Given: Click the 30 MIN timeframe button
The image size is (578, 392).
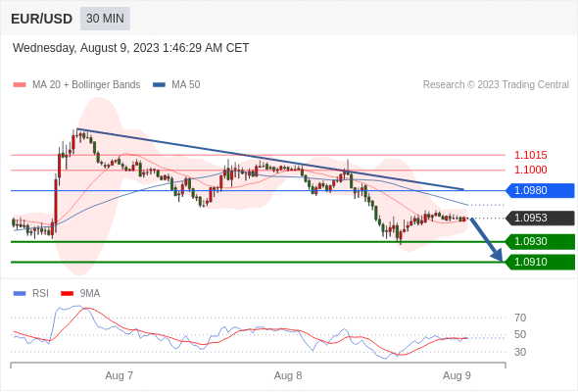Looking at the screenshot, I should [x=105, y=19].
